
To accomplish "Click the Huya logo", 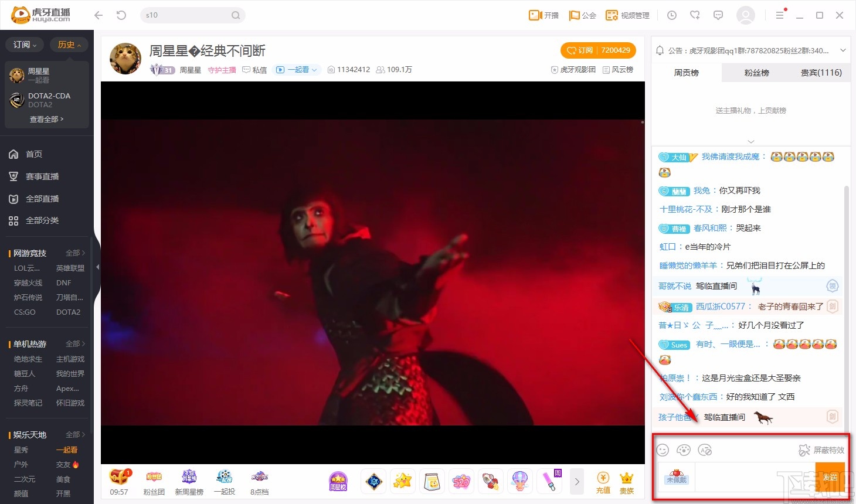I will point(40,15).
